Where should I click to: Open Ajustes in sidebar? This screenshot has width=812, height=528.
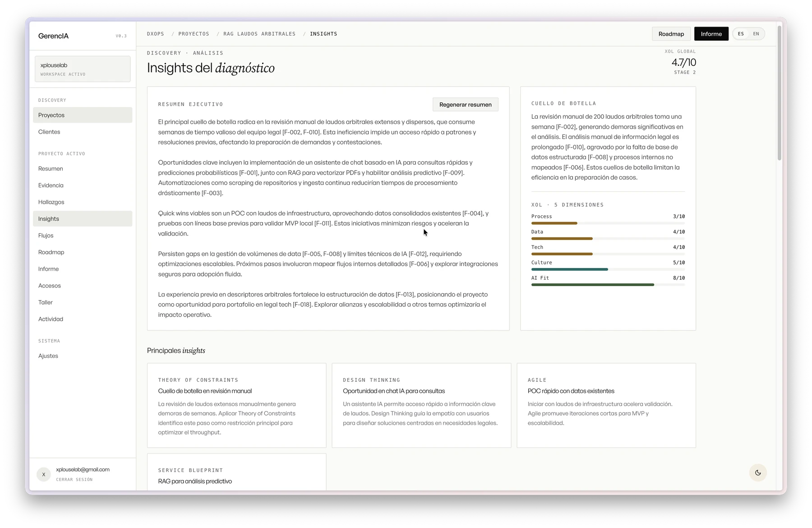tap(83, 356)
